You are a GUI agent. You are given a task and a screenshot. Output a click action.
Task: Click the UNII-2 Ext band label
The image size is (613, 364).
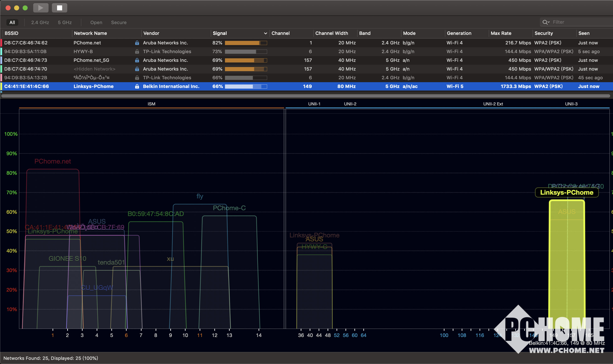point(493,104)
